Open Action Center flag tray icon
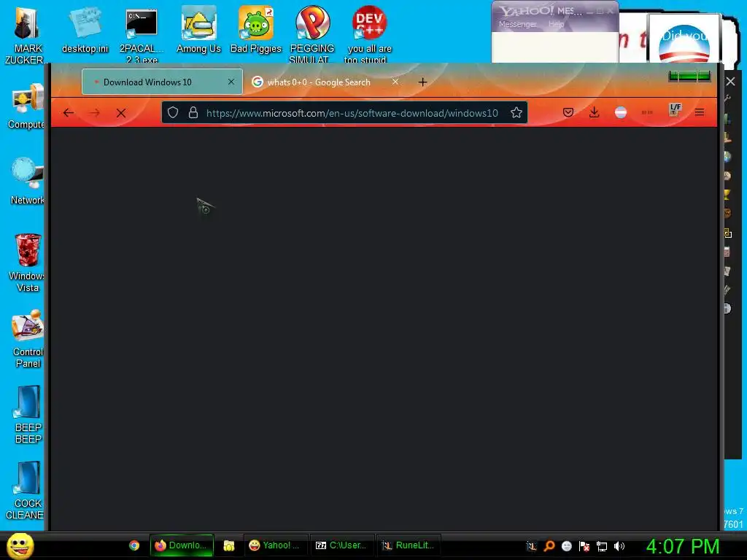 (584, 545)
